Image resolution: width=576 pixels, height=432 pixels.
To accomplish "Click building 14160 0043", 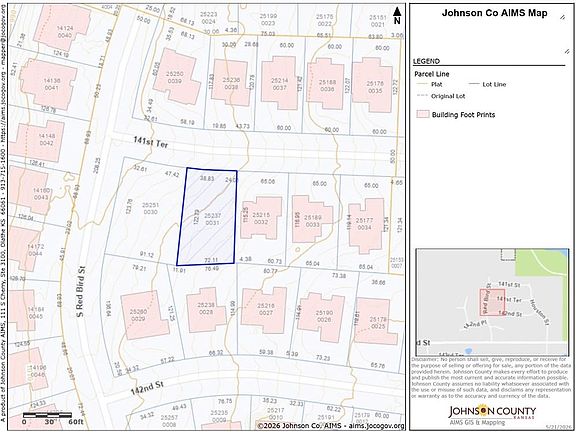I will point(29,191).
